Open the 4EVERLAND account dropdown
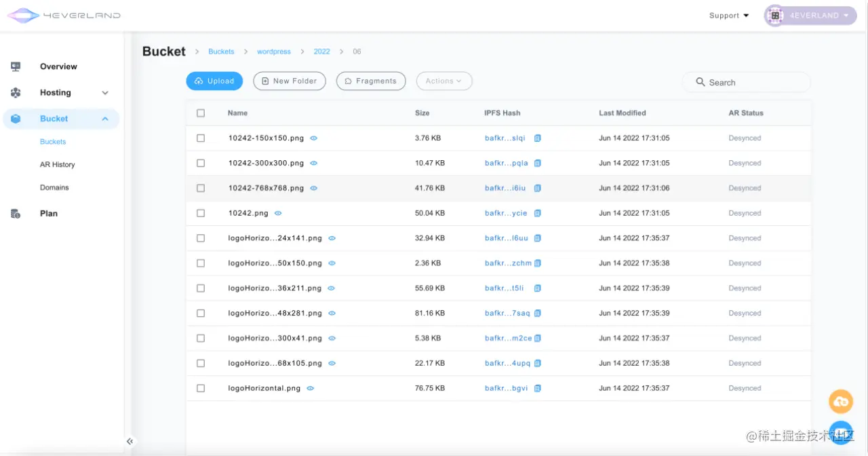 810,16
